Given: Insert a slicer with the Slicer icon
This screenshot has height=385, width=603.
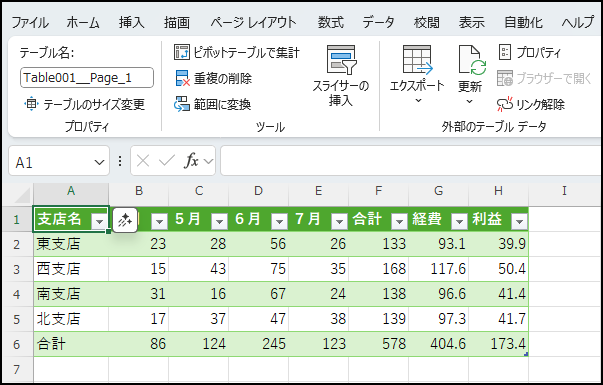Looking at the screenshot, I should tap(341, 59).
